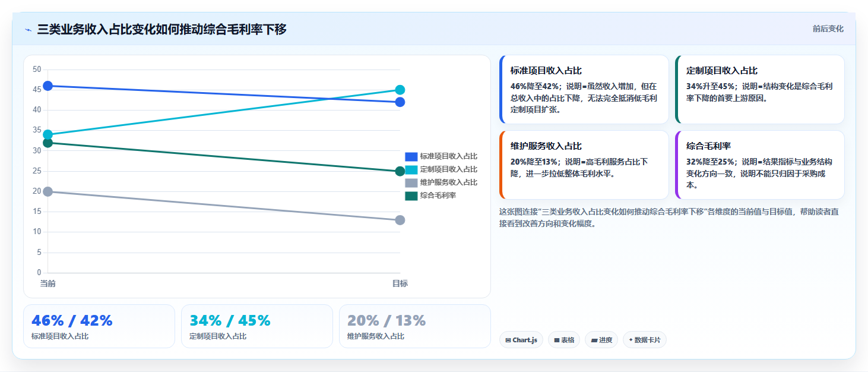
Task: Select the blue 当前 data point at 46
Action: click(47, 86)
